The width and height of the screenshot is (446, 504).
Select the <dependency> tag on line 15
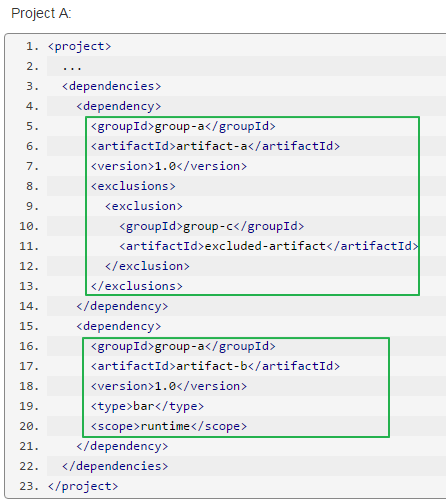pyautogui.click(x=119, y=326)
